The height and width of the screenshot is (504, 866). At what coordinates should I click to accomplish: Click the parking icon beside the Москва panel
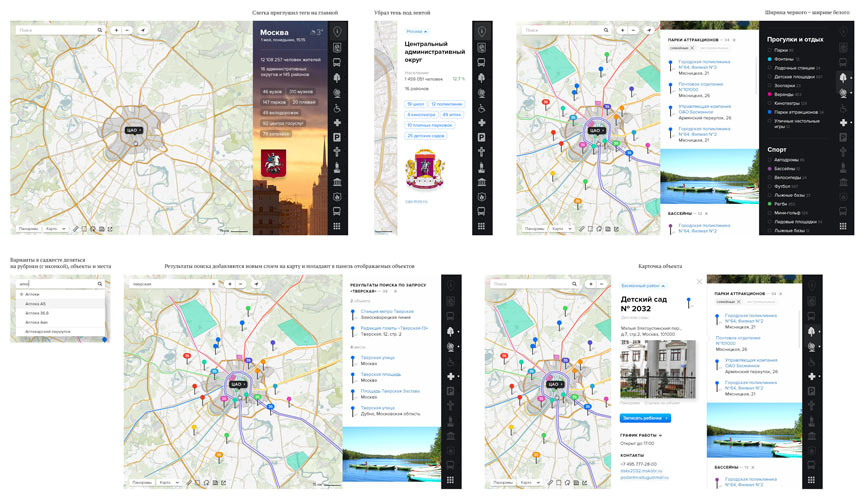click(x=337, y=136)
